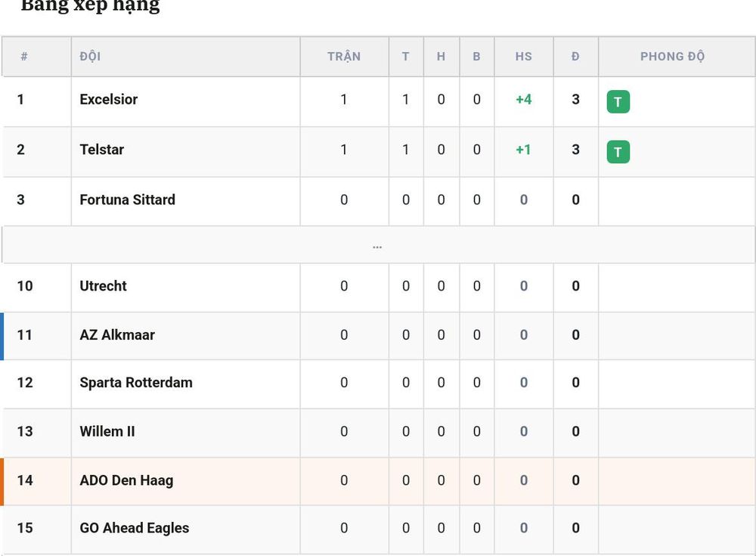Click Excelsior's green T form badge
This screenshot has height=556, width=756.
pyautogui.click(x=618, y=102)
